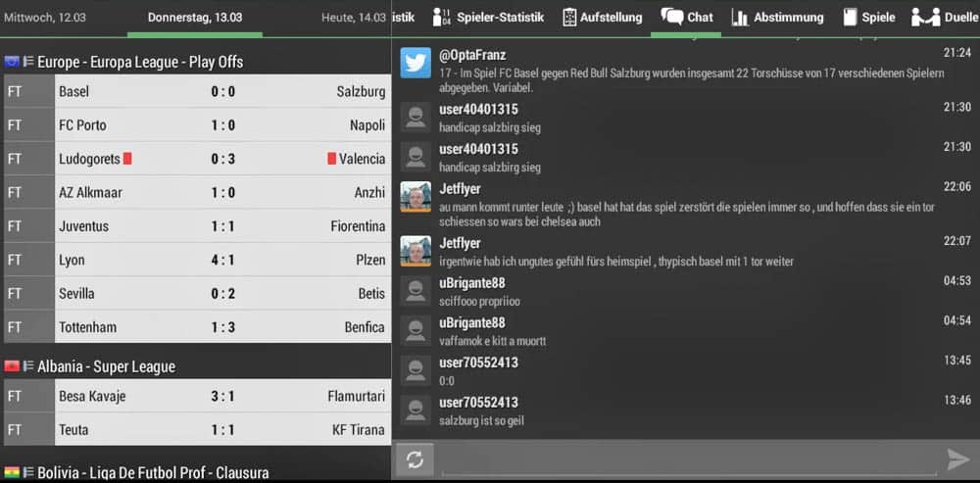980x483 pixels.
Task: Open the Juventus vs Fiorentina match
Action: click(198, 226)
